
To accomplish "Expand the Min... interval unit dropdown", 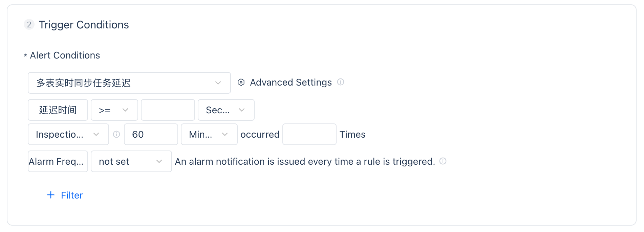I will (209, 134).
